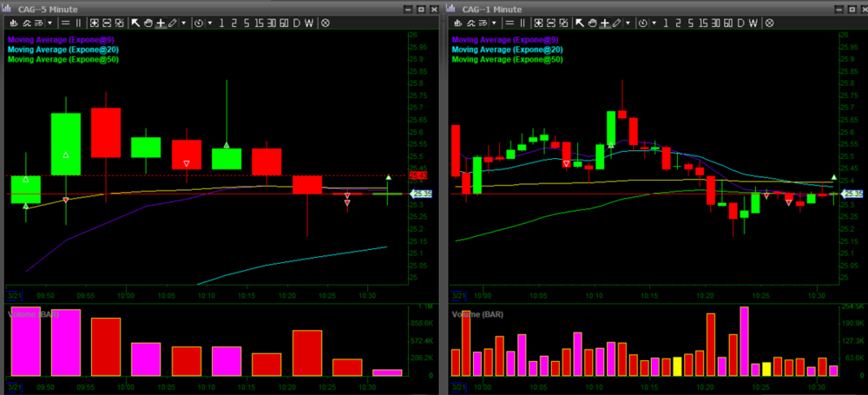Expand the dropdown after the pencil tool, 5 Minute chart

(x=184, y=22)
